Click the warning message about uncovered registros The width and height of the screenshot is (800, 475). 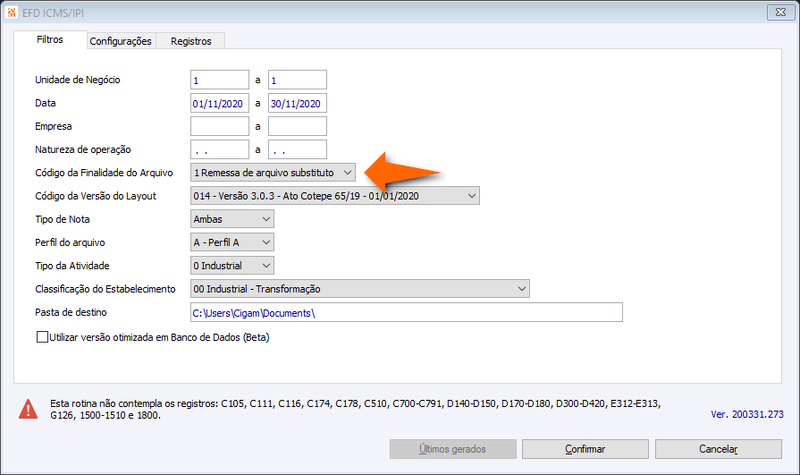click(x=355, y=409)
